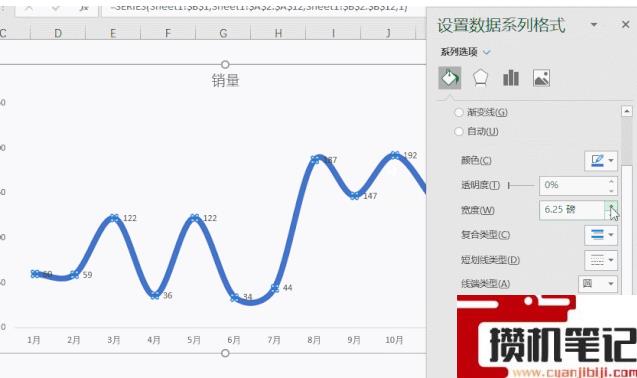Select the data label 122 above 3月
637x378 pixels.
pyautogui.click(x=130, y=218)
